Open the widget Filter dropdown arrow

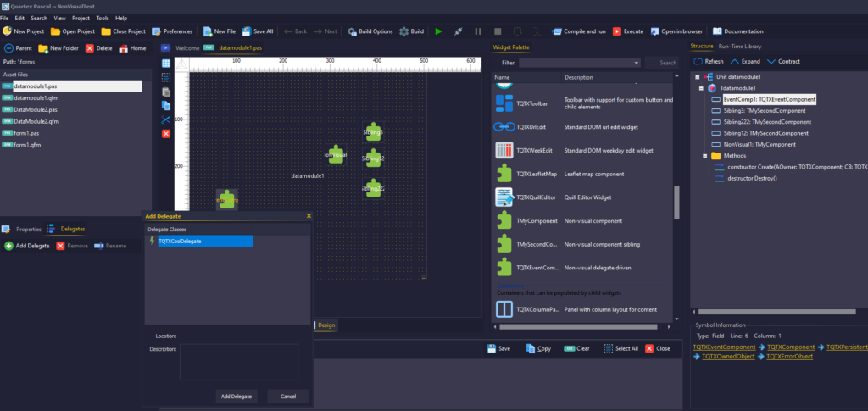(636, 63)
